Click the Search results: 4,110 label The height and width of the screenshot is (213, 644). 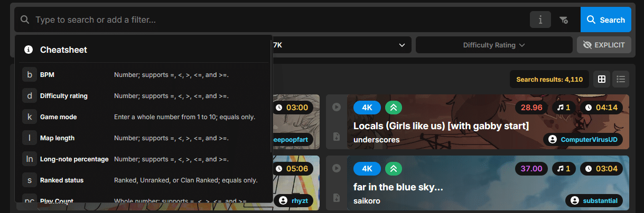549,79
